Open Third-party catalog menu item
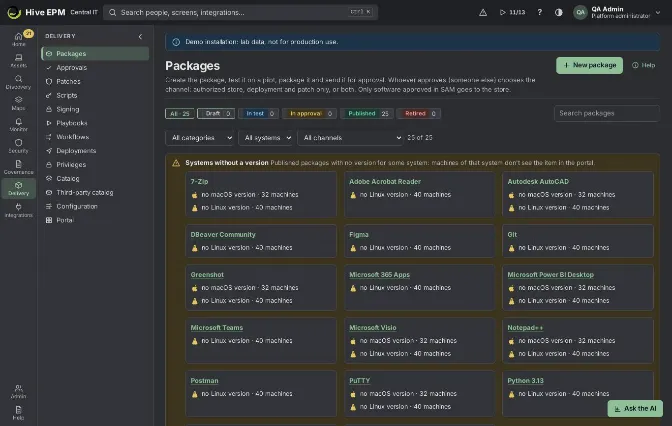The width and height of the screenshot is (672, 426). (x=95, y=192)
